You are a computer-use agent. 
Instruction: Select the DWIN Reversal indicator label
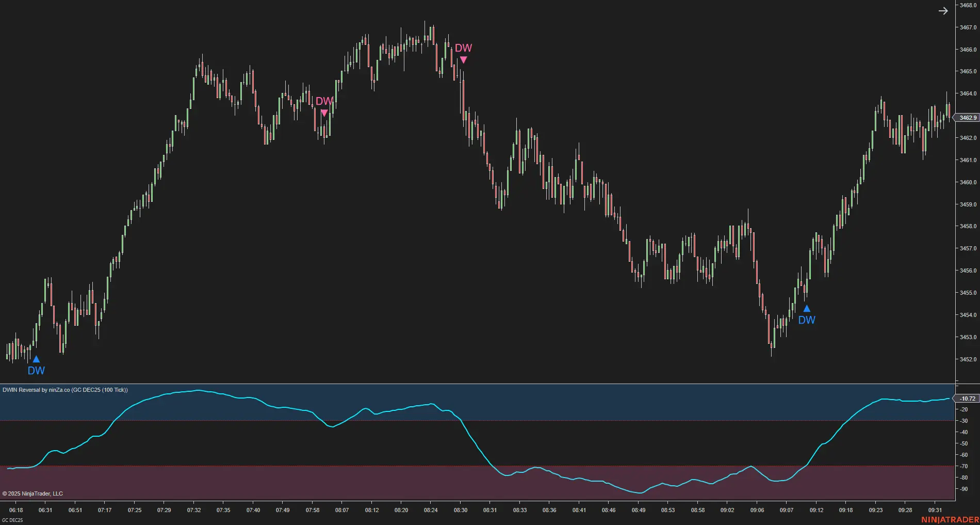click(x=65, y=390)
